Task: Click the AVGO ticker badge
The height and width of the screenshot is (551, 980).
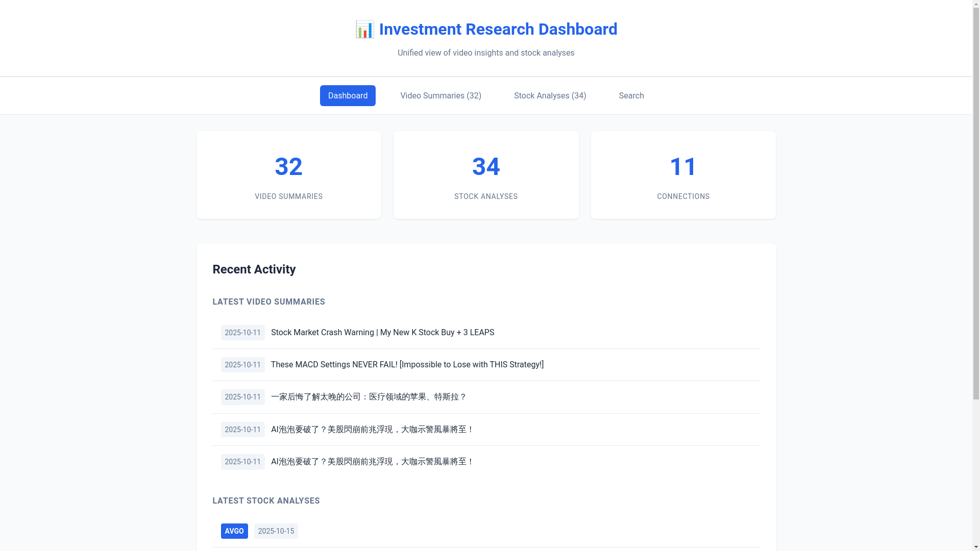Action: (234, 531)
